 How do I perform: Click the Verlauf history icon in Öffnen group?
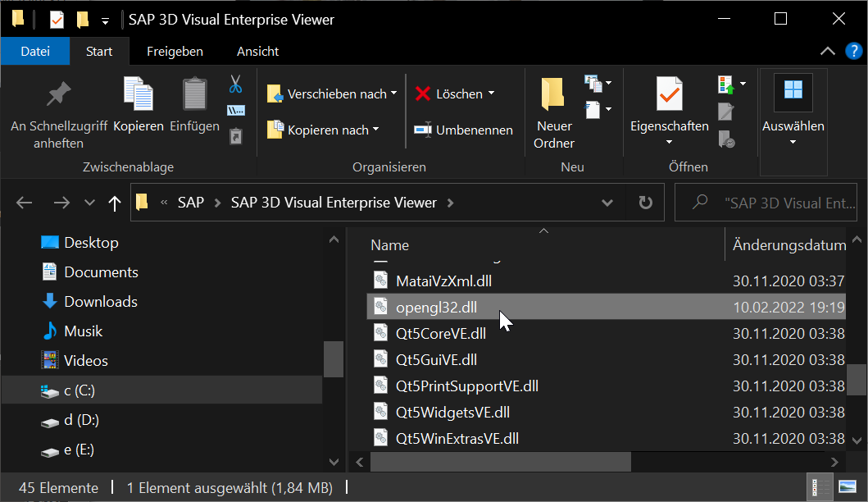726,139
